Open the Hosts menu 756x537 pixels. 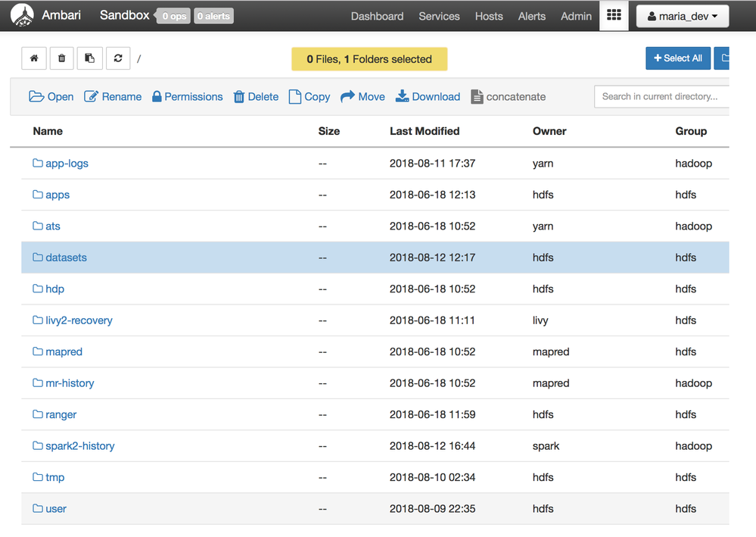coord(489,17)
